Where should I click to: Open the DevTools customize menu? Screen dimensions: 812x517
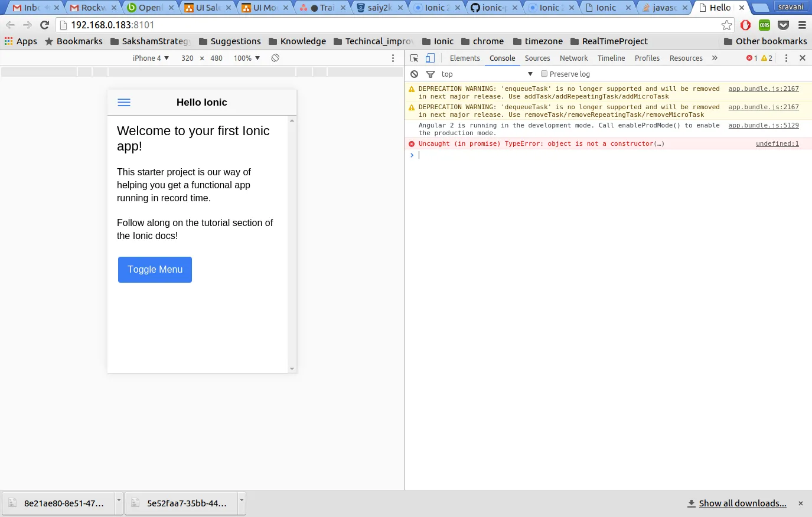coord(786,58)
